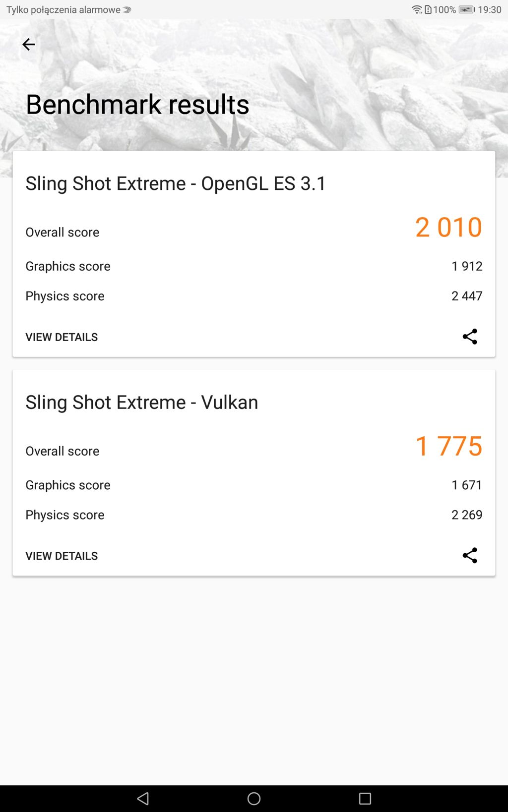This screenshot has height=812, width=508.
Task: Tap the OpenGL graphics score 1 912
Action: click(467, 266)
